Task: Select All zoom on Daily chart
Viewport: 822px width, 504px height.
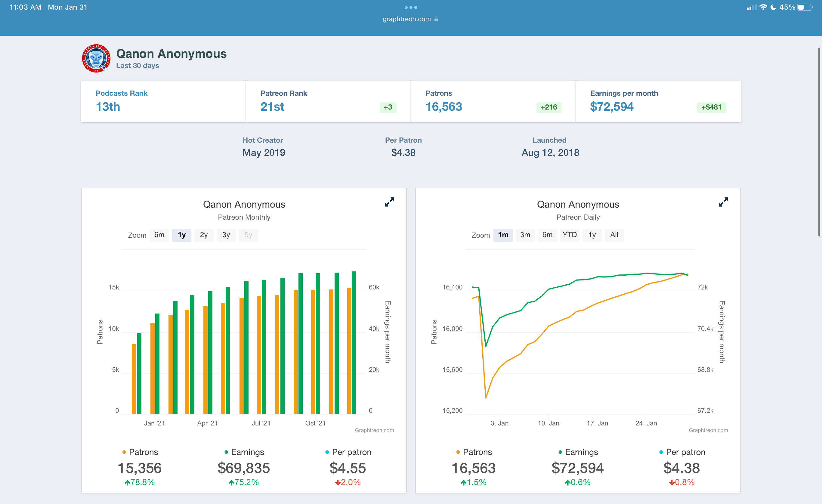Action: point(614,235)
